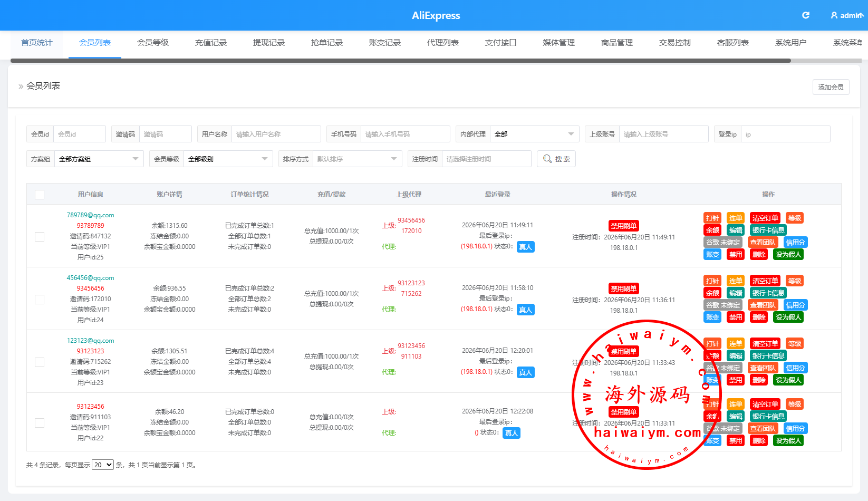
Task: Click 连单 for user 93789789
Action: (x=736, y=218)
